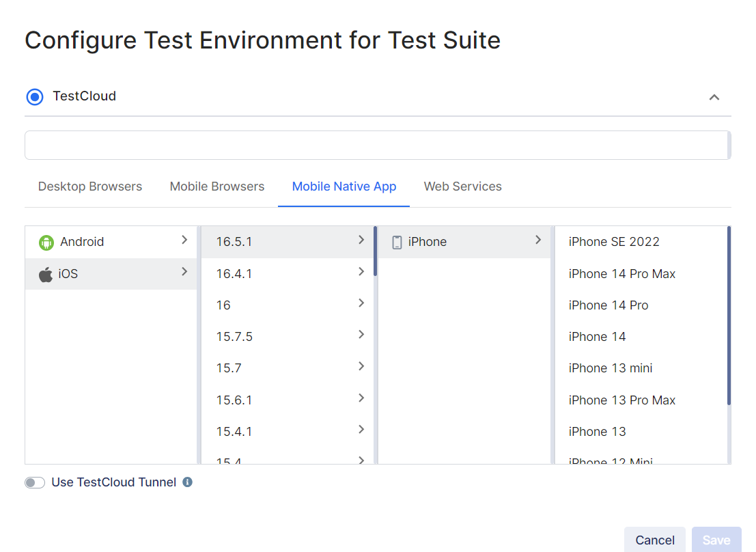Screen dimensions: 756x552
Task: Click the green Android robot icon
Action: coord(46,243)
